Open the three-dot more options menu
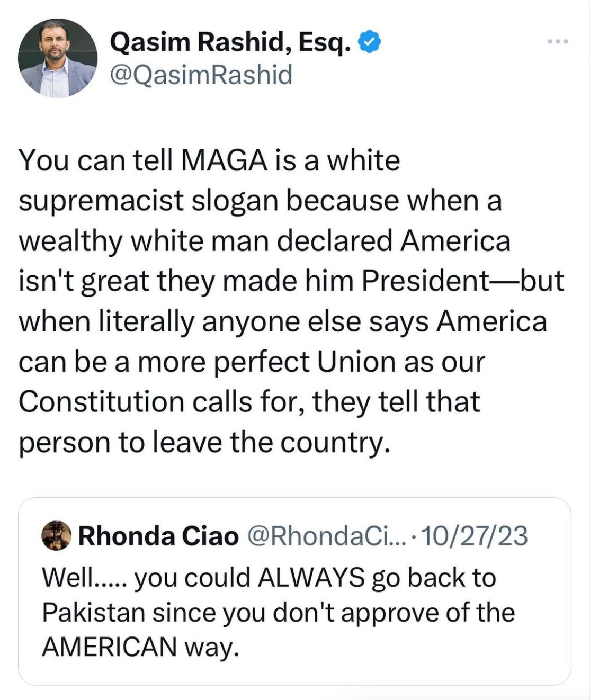This screenshot has width=590, height=700. [x=558, y=41]
